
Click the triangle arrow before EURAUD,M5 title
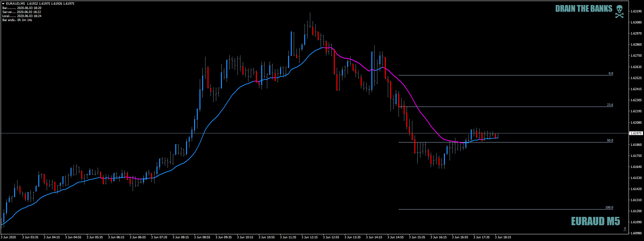point(3,4)
